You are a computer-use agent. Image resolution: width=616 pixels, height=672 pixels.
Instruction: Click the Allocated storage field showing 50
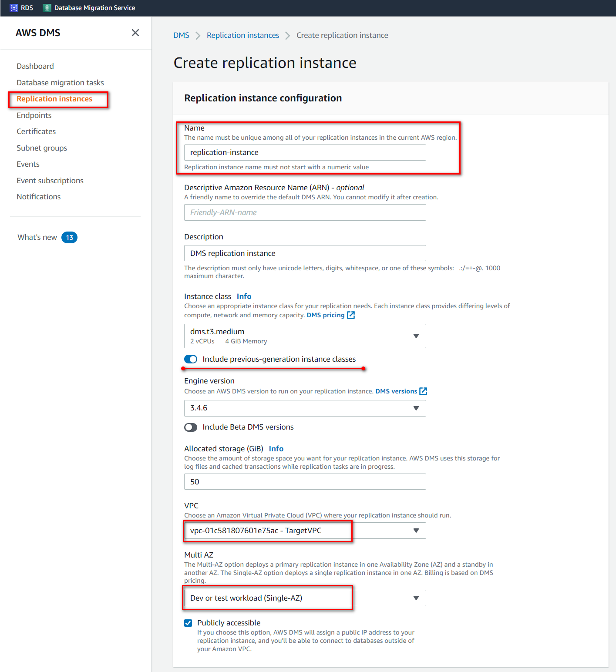tap(305, 482)
